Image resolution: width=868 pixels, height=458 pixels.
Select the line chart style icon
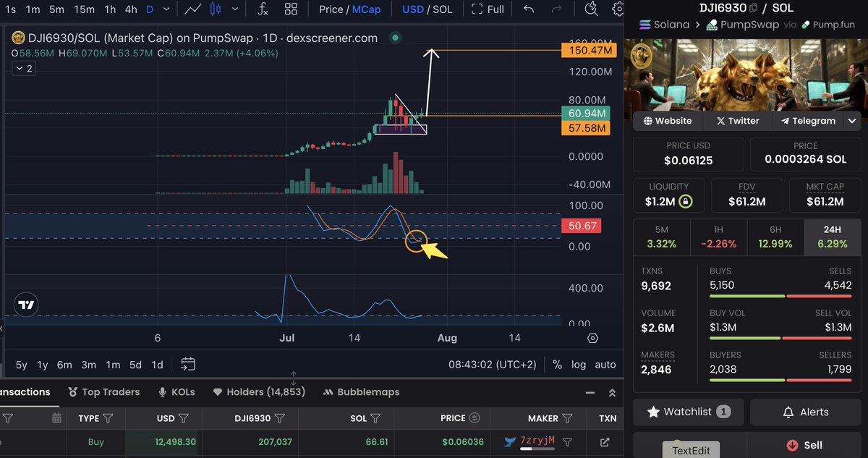pyautogui.click(x=192, y=9)
